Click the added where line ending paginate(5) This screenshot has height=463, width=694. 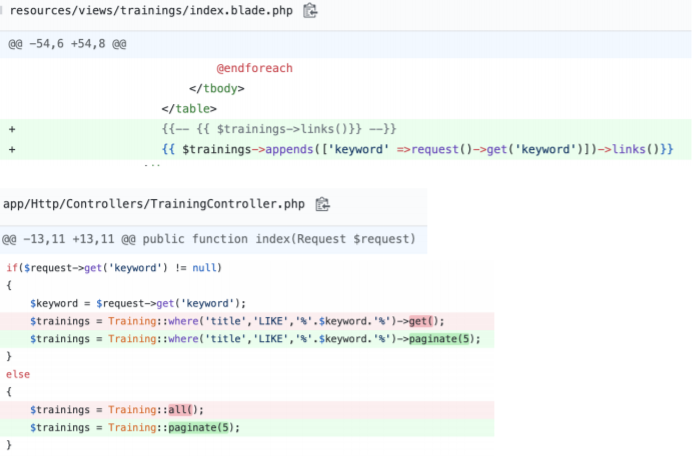(255, 339)
